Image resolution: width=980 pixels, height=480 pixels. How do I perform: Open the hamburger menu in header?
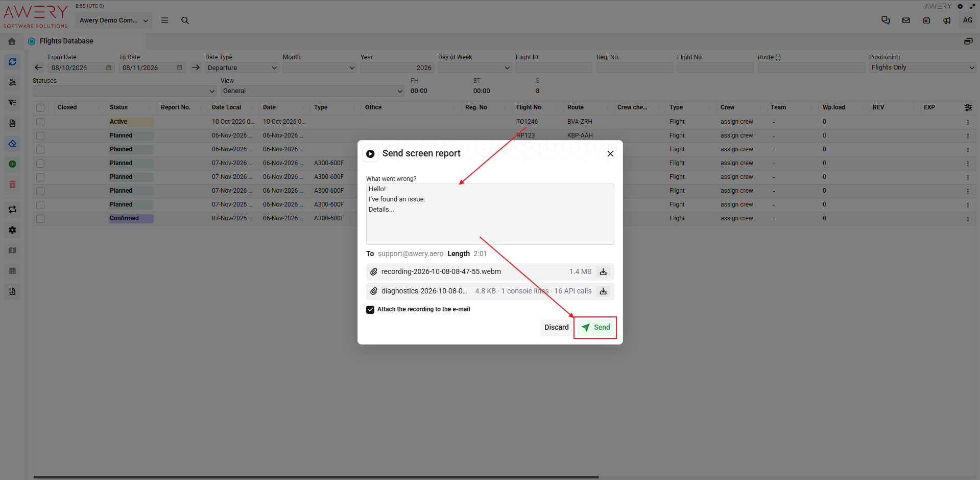coord(164,20)
